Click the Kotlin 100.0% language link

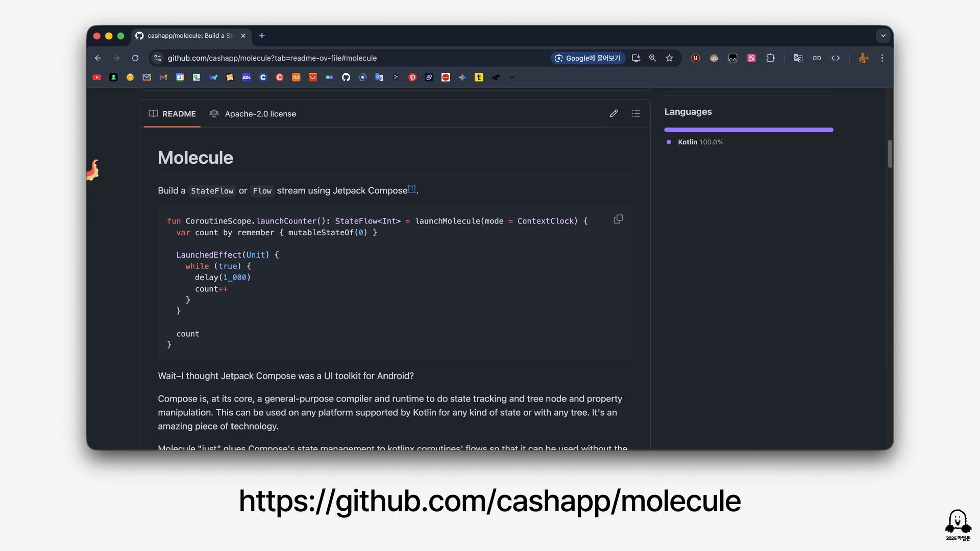(x=700, y=142)
